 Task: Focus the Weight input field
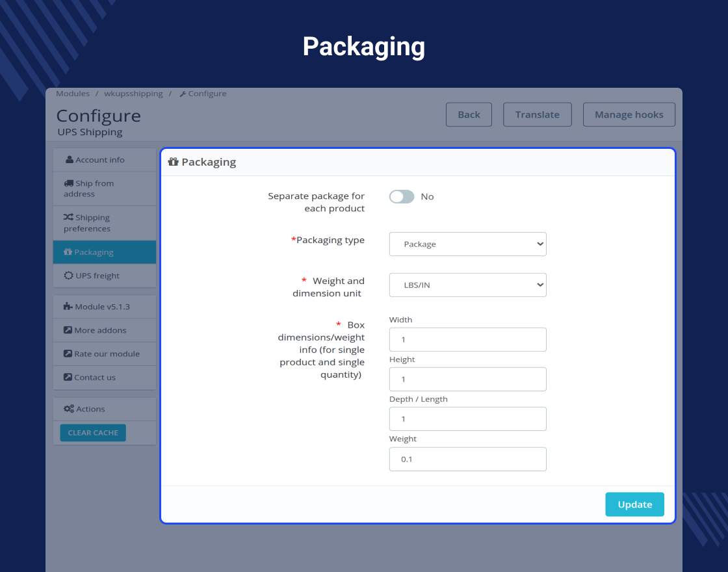tap(468, 459)
